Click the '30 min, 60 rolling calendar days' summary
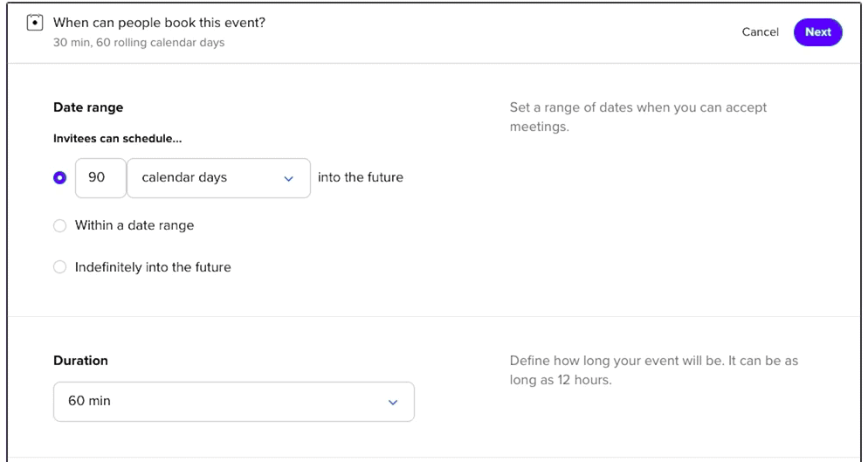The height and width of the screenshot is (462, 868). [139, 43]
